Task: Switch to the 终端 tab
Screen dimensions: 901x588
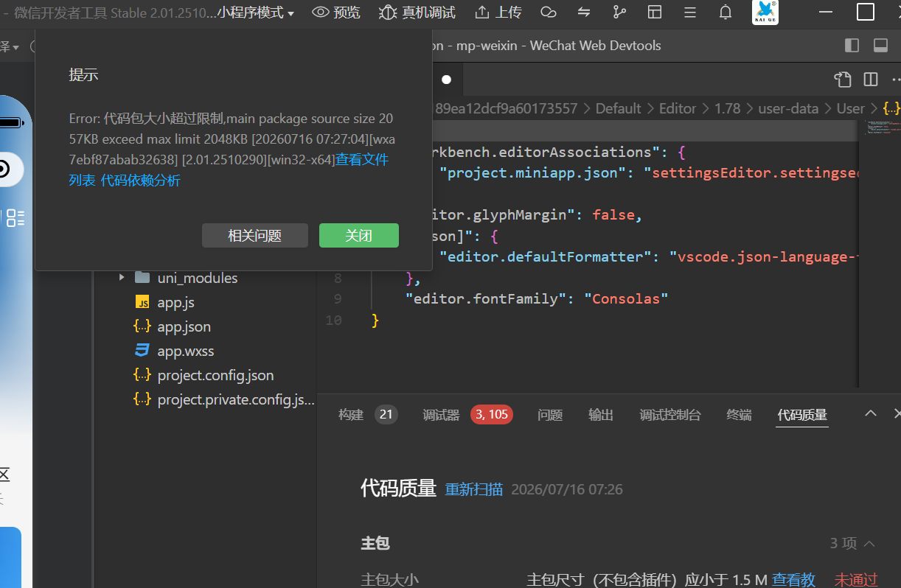Action: pyautogui.click(x=739, y=415)
